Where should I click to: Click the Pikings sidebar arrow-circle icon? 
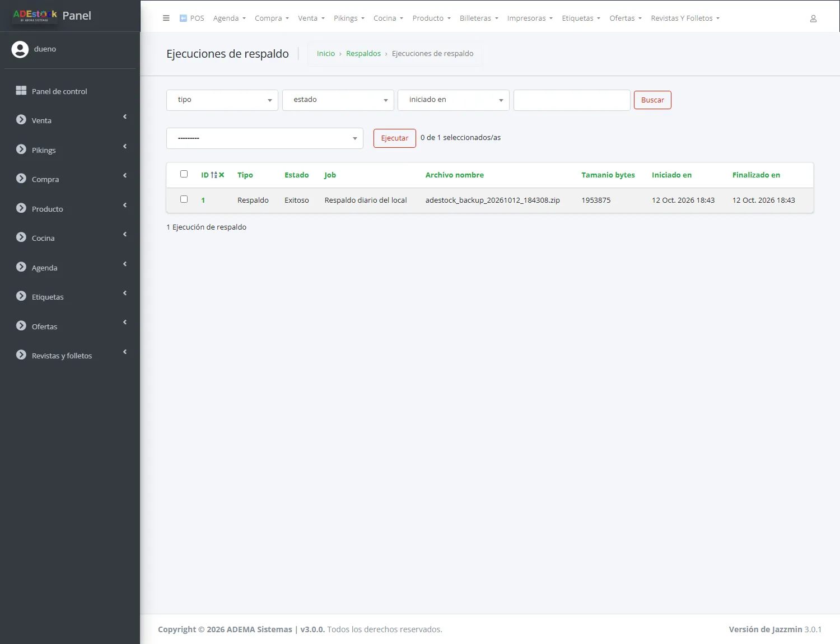(x=21, y=150)
